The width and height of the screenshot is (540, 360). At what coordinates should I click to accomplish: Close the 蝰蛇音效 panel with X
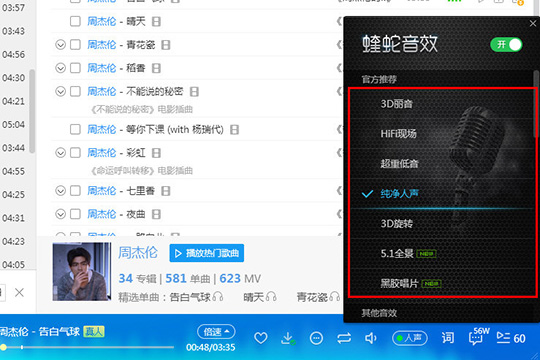(533, 23)
